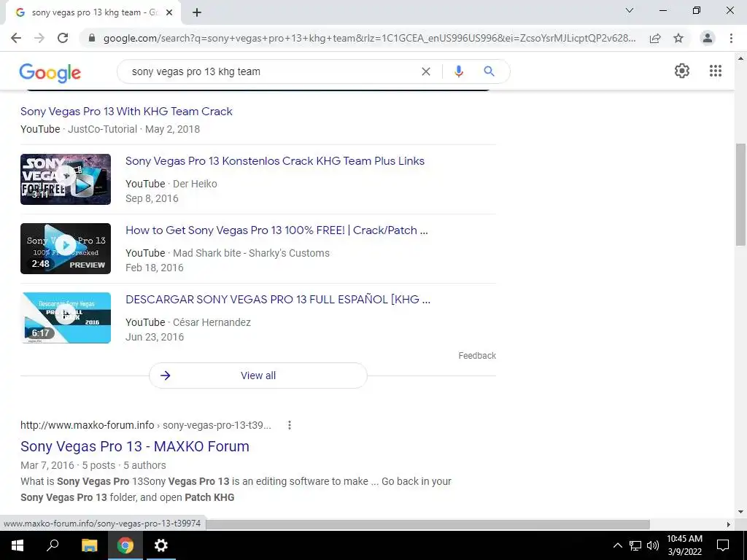This screenshot has width=747, height=560.
Task: Share this page via share icon
Action: 655,38
